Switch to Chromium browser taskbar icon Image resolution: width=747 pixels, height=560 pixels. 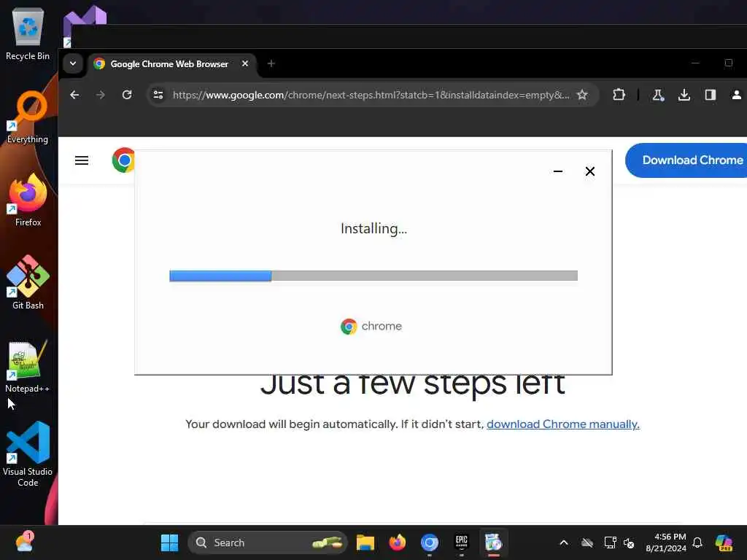[x=429, y=542]
